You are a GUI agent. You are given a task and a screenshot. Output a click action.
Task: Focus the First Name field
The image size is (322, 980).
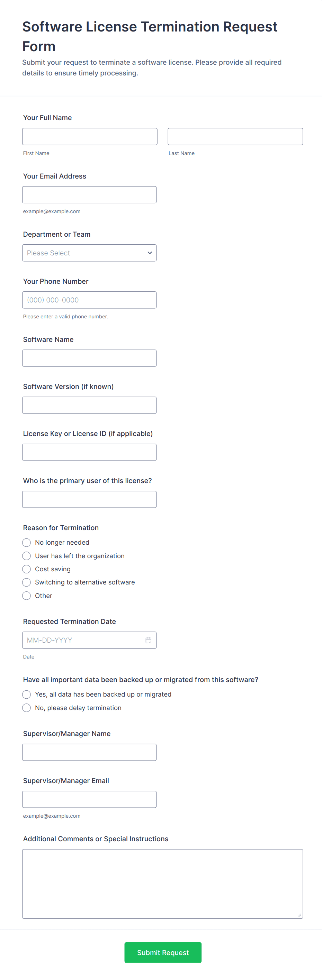coord(89,137)
